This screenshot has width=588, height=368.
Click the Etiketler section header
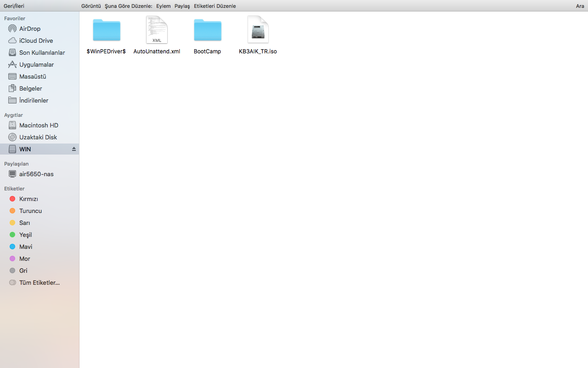(x=14, y=189)
